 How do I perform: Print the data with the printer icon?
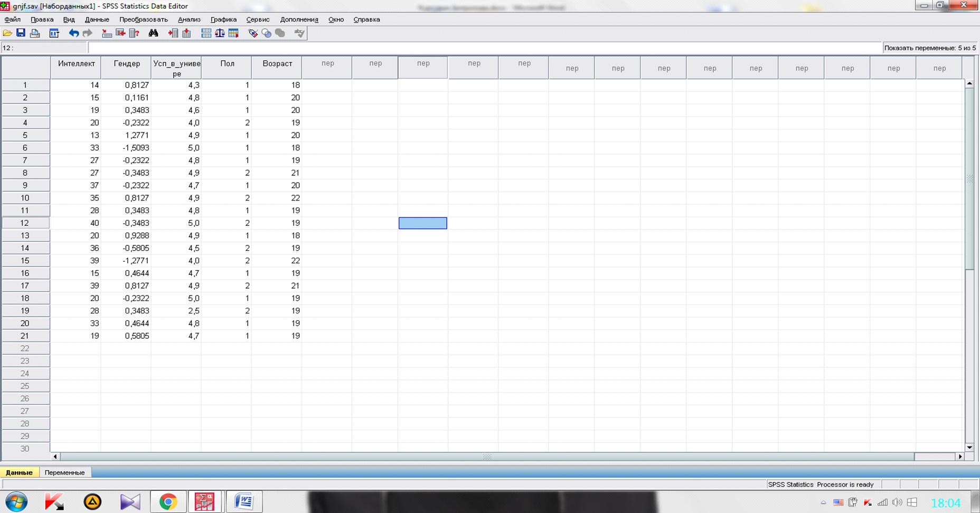coord(35,33)
